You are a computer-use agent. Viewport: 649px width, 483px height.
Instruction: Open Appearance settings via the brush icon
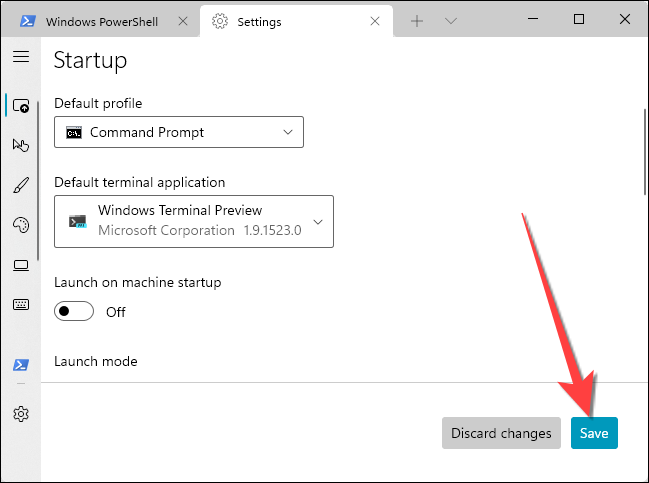[x=20, y=185]
